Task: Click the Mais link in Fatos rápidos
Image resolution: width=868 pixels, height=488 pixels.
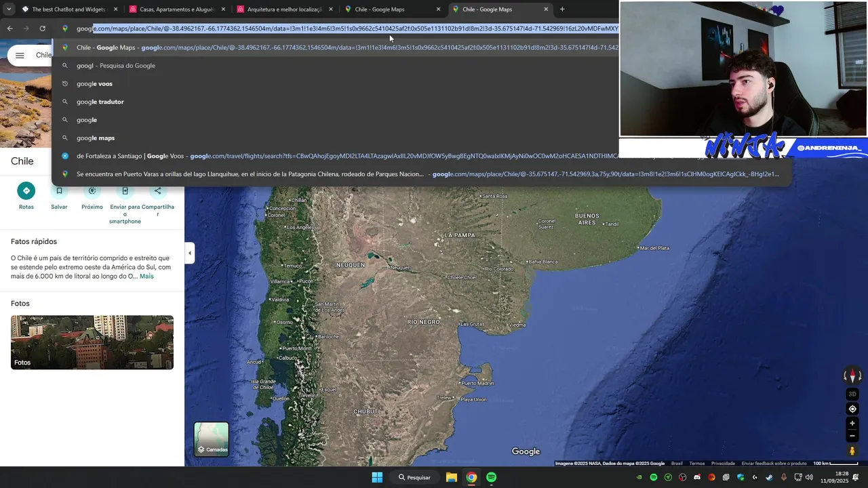Action: point(146,276)
